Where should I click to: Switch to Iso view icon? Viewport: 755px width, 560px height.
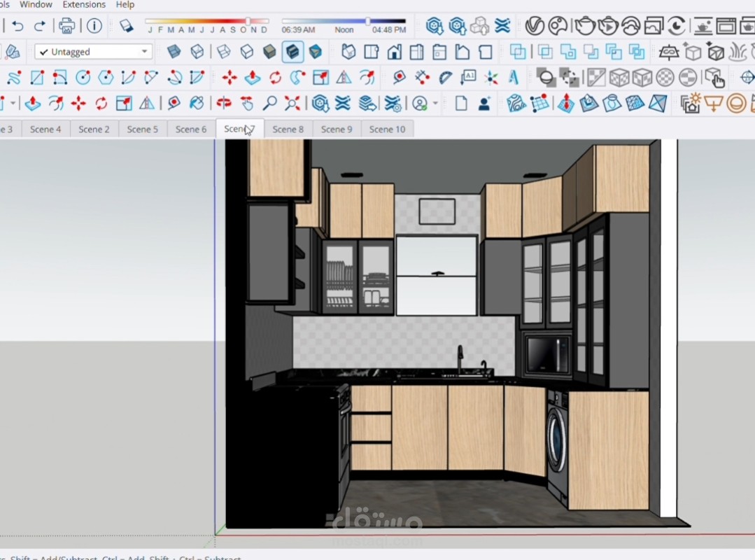pos(348,52)
